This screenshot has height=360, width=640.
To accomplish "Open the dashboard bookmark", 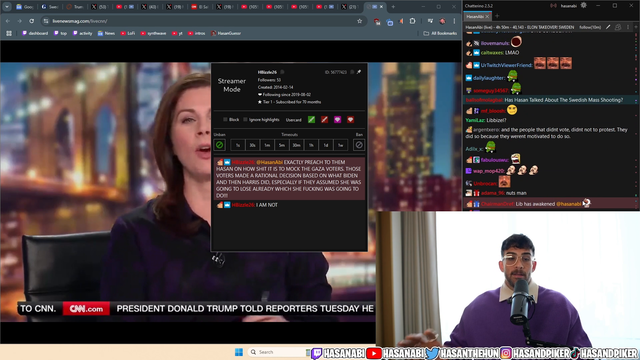I will 35,33.
